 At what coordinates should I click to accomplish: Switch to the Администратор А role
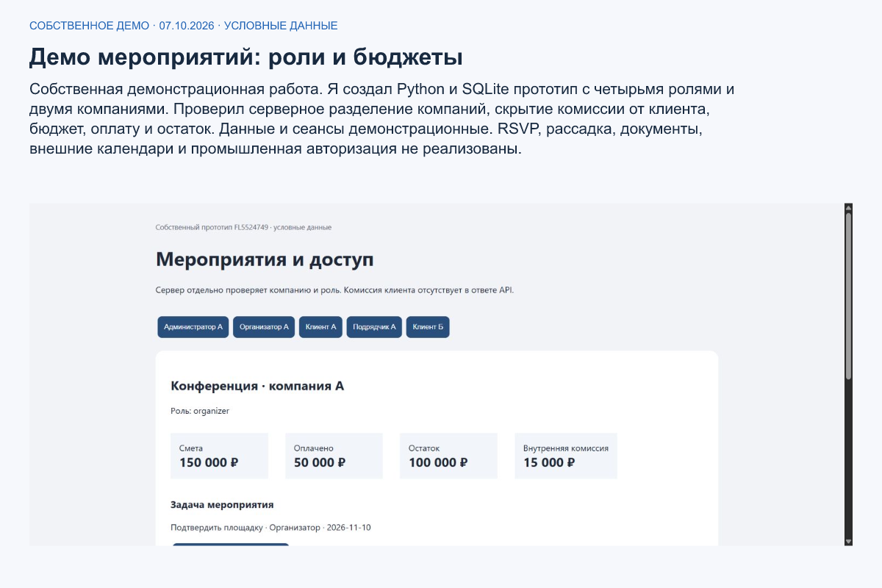[193, 327]
